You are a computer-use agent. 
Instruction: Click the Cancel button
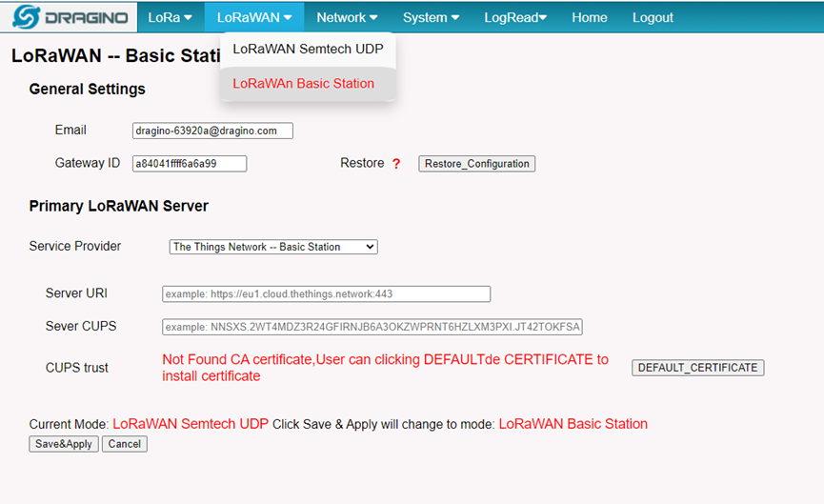click(x=125, y=444)
